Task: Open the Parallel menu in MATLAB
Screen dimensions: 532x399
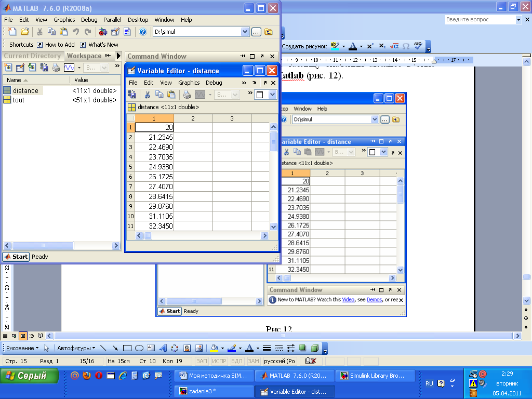Action: [x=112, y=20]
